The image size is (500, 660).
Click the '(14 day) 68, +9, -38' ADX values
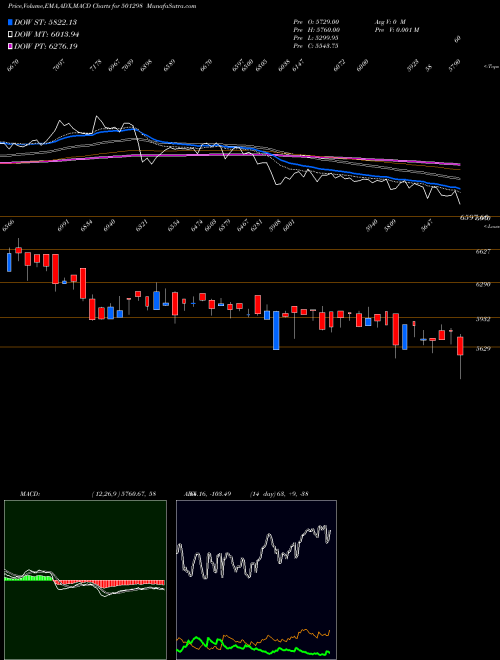(x=278, y=493)
